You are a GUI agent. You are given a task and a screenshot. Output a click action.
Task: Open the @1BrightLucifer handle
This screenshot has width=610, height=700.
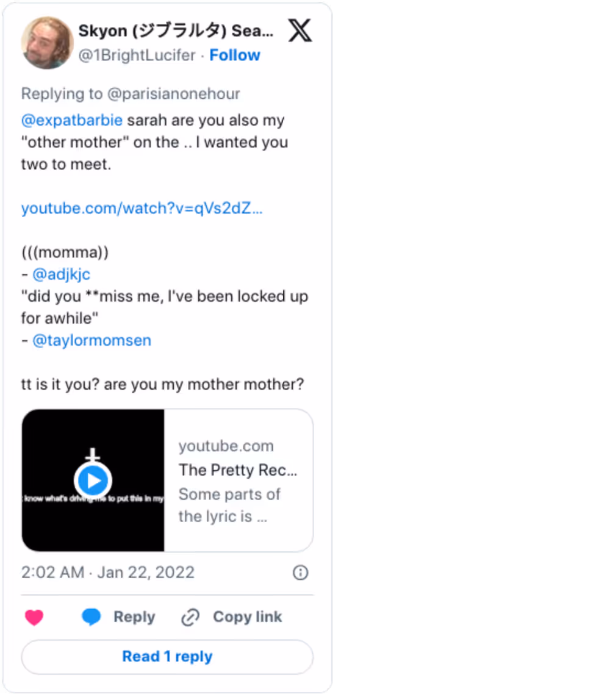(137, 55)
